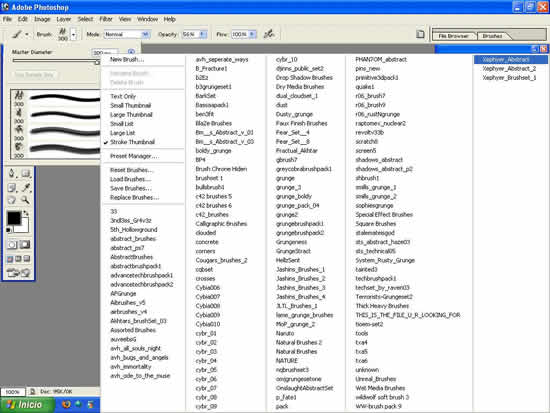The height and width of the screenshot is (413, 550).
Task: Load the Wet Media Brushes set
Action: pyautogui.click(x=380, y=388)
